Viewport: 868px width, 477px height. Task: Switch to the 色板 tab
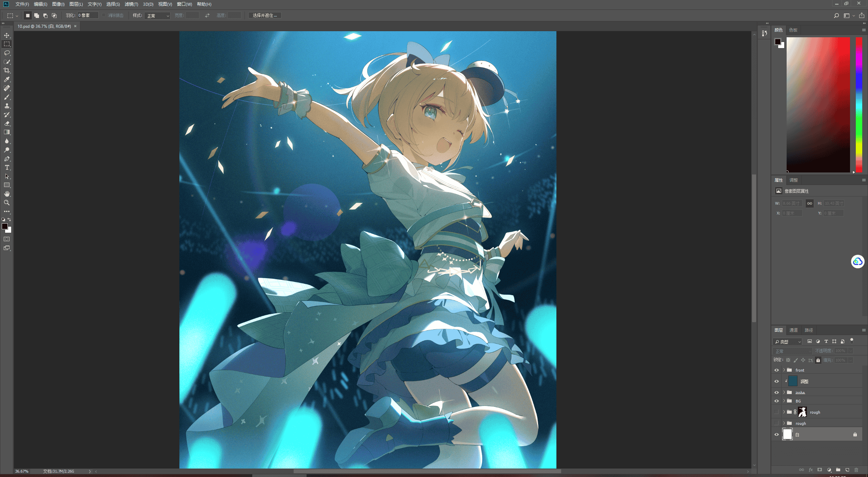(x=793, y=30)
